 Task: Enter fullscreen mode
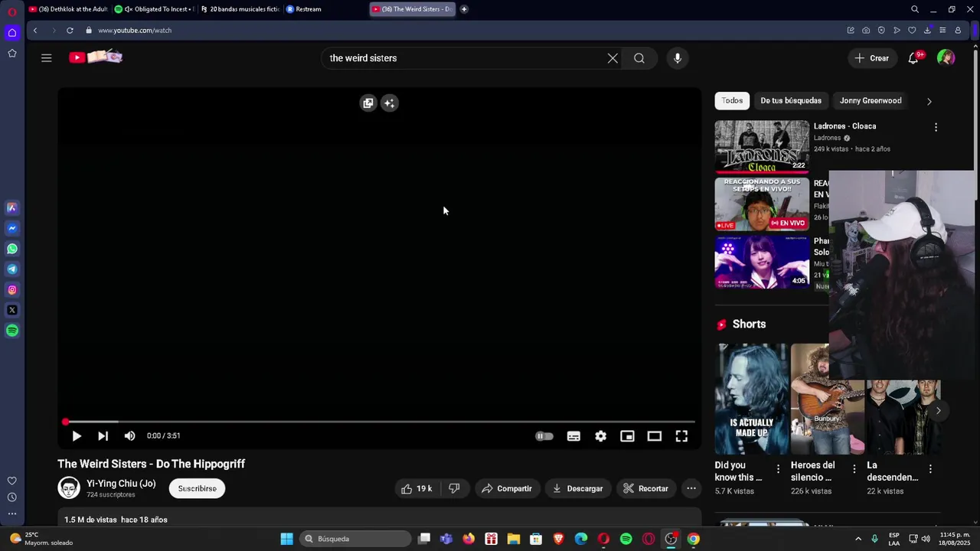[x=681, y=436]
